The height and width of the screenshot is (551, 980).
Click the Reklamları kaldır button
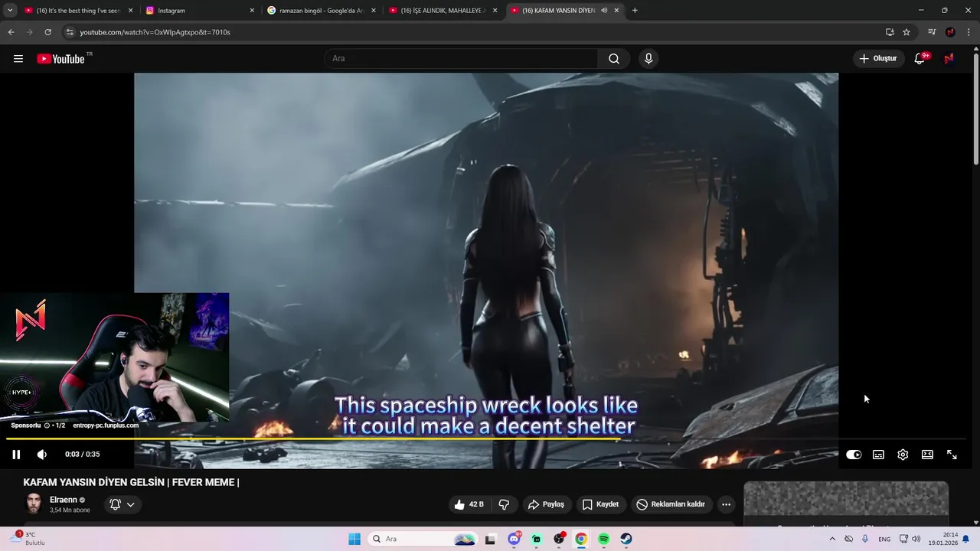coord(671,504)
